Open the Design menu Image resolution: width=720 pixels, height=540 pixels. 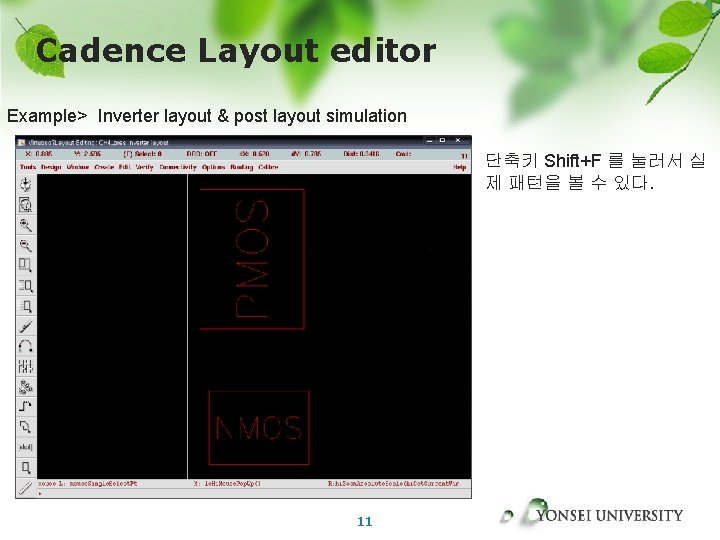pos(51,167)
